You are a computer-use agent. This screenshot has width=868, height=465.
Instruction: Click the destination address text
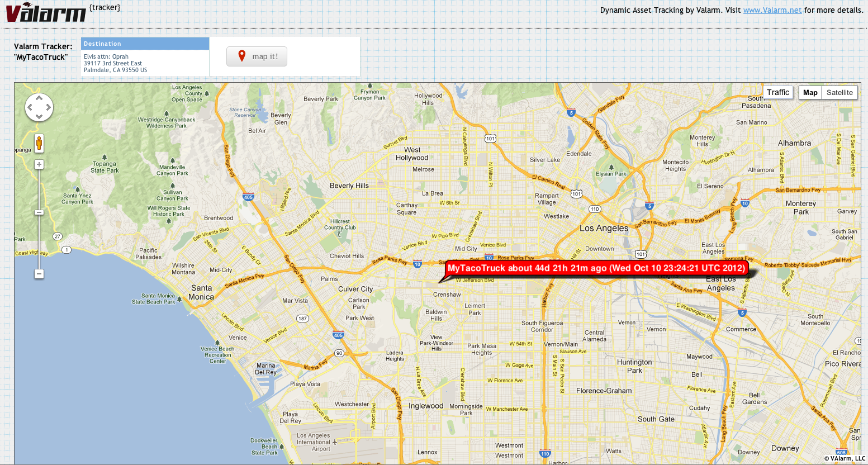[115, 64]
